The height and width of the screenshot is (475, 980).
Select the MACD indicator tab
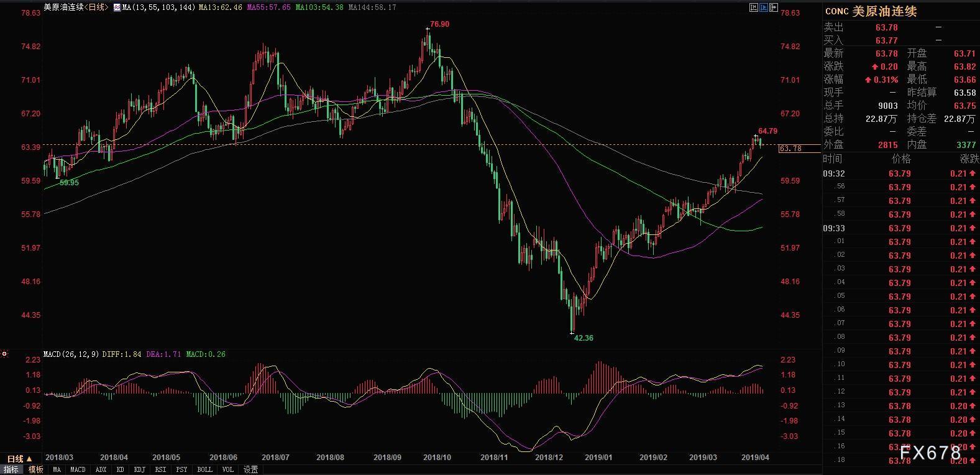pos(78,470)
